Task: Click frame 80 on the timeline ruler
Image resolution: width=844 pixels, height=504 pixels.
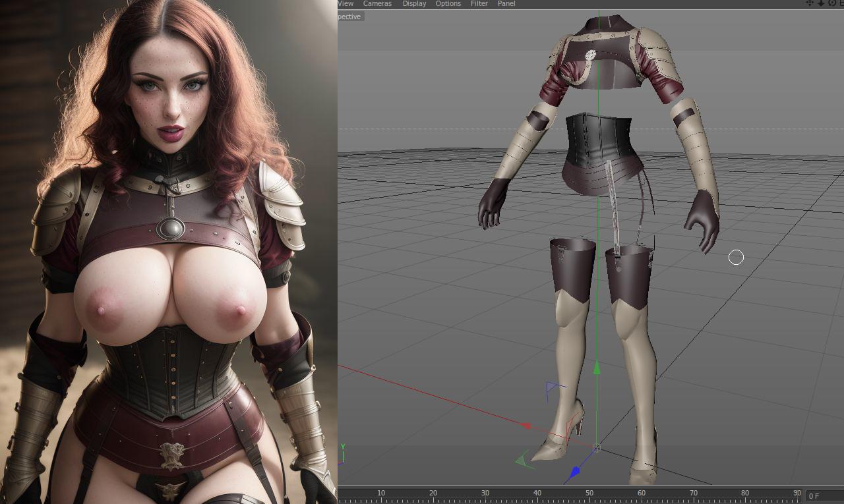Action: (744, 493)
